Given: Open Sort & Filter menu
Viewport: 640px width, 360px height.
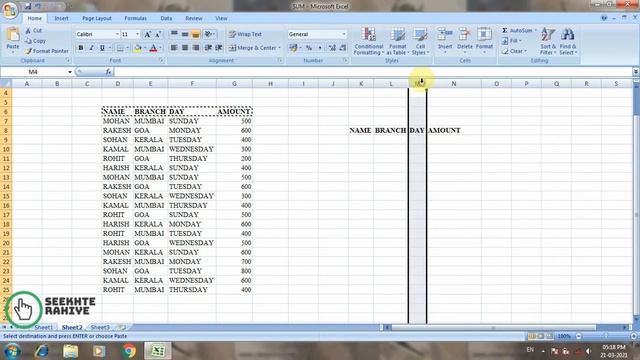Looking at the screenshot, I should (x=547, y=41).
